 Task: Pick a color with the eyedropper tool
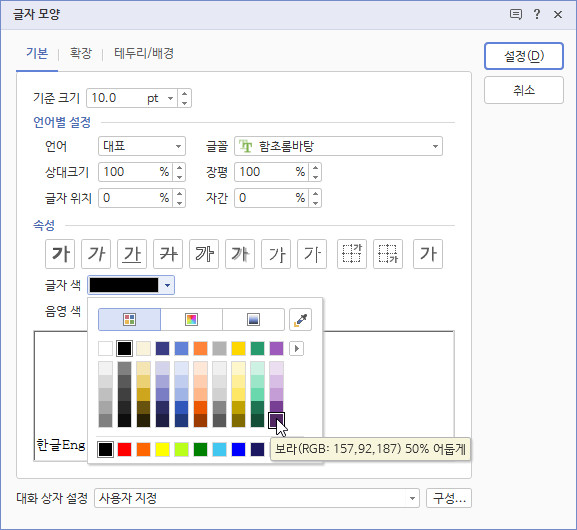point(300,319)
